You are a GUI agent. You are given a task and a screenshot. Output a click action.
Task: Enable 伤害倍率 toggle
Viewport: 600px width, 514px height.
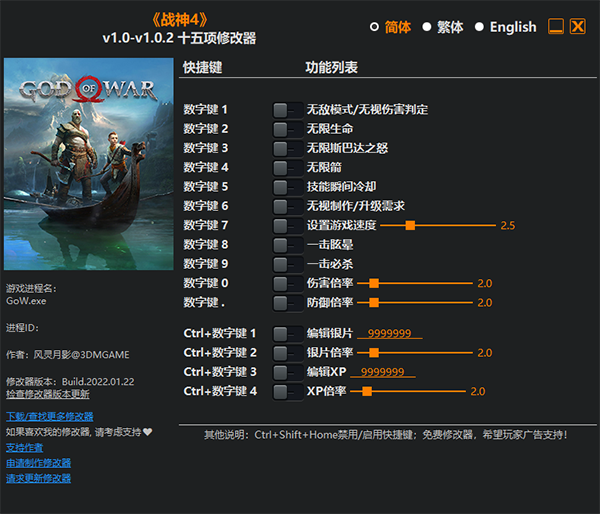click(288, 284)
